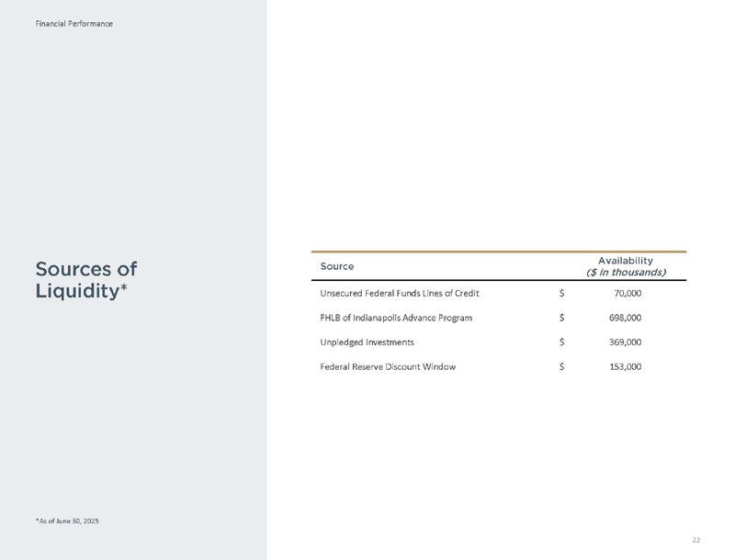This screenshot has width=735, height=560.
Task: Click the ($ in thousands) subheading
Action: tap(626, 272)
